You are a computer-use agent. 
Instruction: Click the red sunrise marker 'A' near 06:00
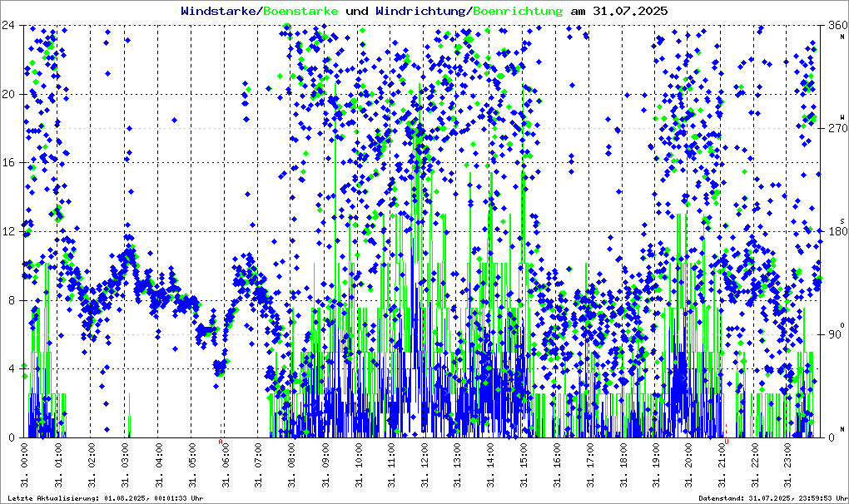pos(221,442)
